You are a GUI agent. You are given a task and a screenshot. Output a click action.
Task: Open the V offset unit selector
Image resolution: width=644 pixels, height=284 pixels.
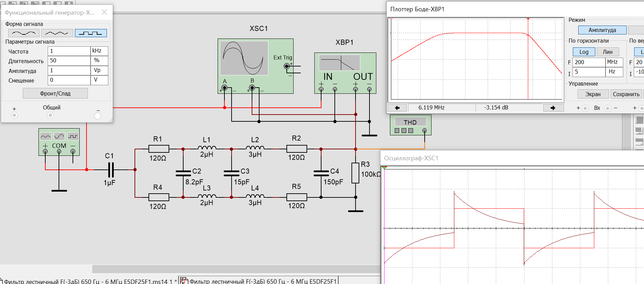(x=99, y=80)
